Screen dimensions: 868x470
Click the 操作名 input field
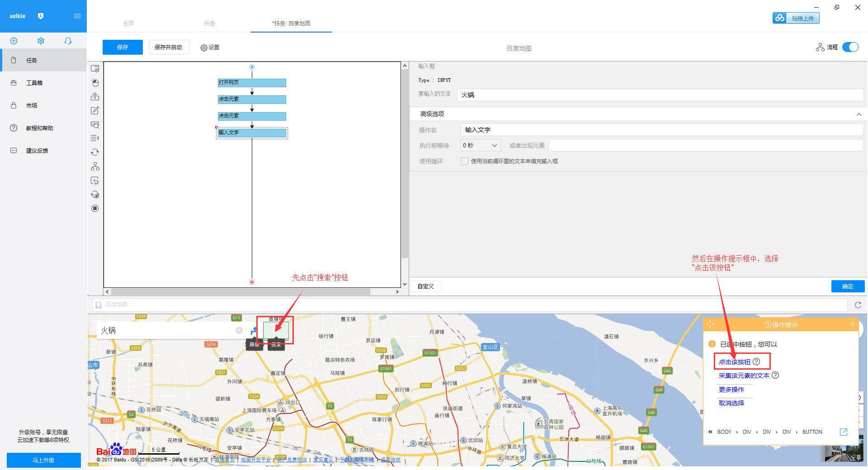(662, 130)
